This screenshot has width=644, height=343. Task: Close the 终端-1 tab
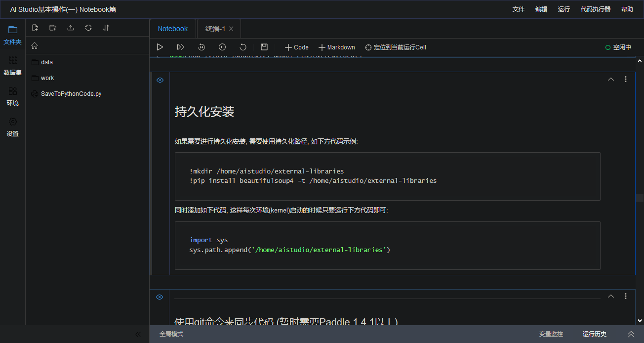click(x=231, y=29)
